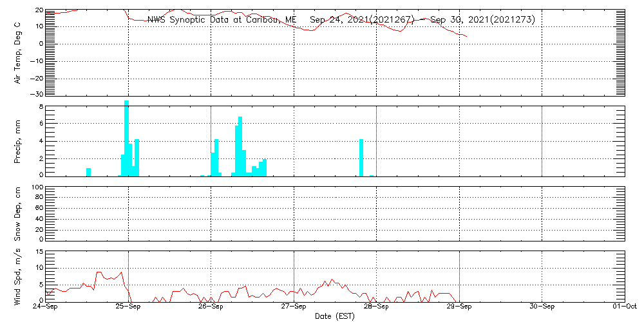Screen dimensions: 644x322
Task: Select the isolated precipitation bar before 28-Sep
Action: click(x=361, y=157)
